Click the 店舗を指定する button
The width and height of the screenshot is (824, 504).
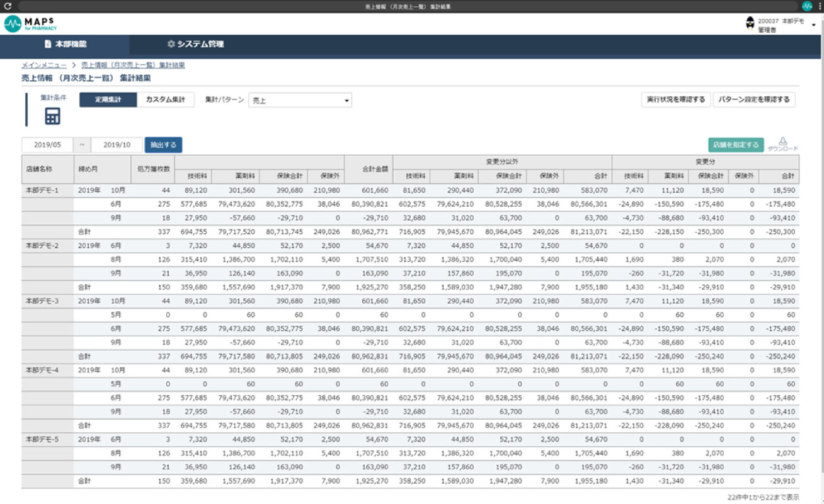coord(736,145)
